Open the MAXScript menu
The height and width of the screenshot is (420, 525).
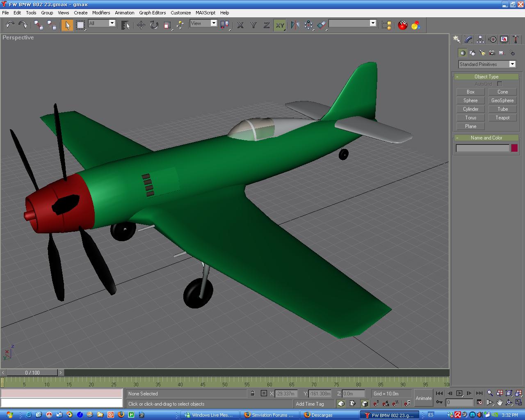(x=205, y=13)
